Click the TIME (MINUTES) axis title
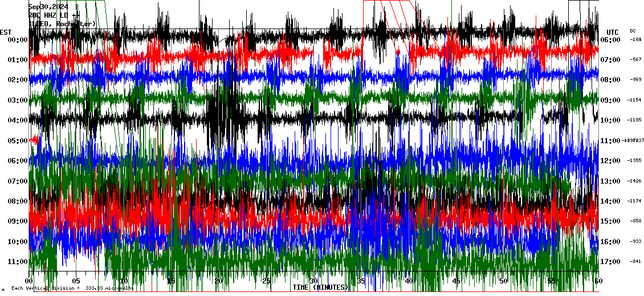This screenshot has height=296, width=644. coord(320,287)
